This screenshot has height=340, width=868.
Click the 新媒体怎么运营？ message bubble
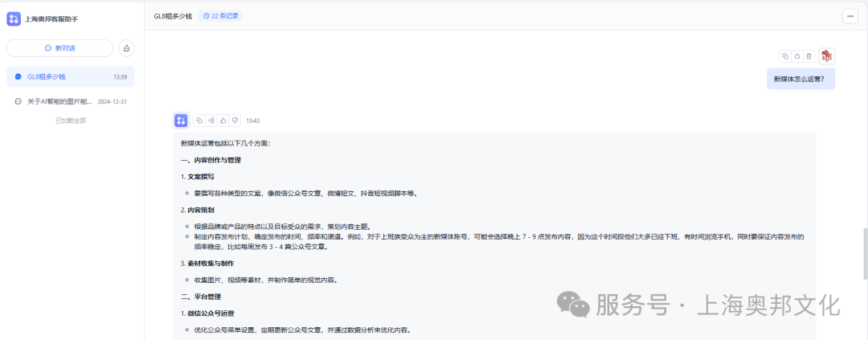[x=800, y=79]
